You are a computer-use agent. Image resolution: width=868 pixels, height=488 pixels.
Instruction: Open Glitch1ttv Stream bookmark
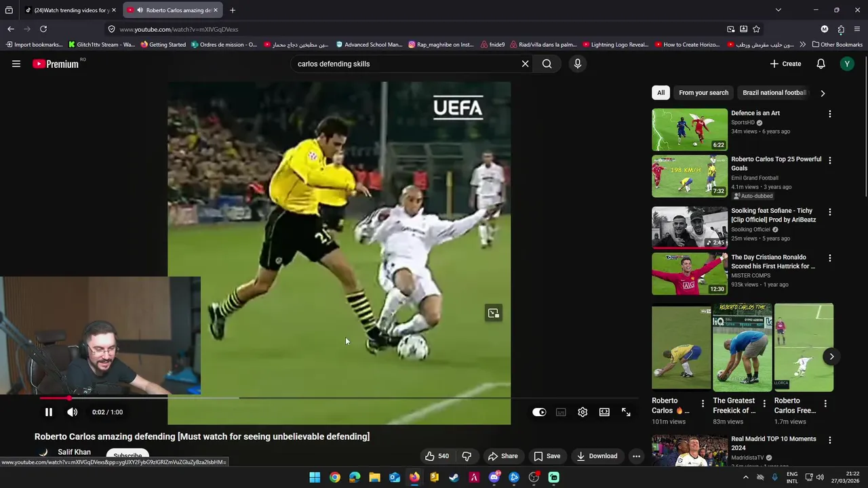click(101, 45)
